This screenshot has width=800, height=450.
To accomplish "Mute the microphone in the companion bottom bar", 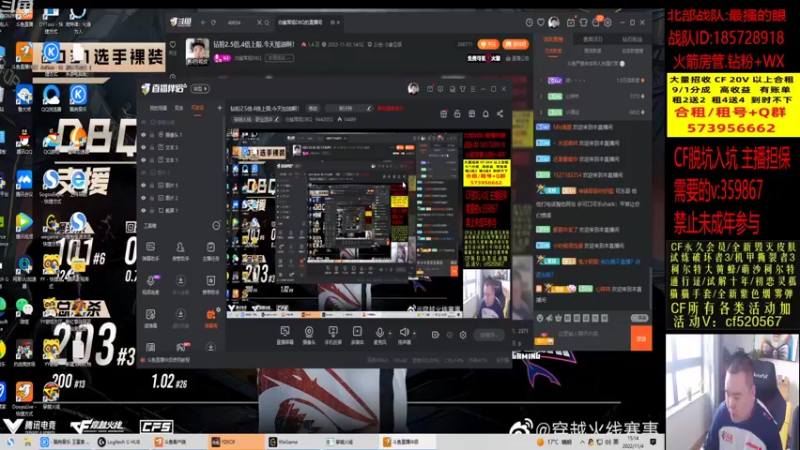I will tap(379, 333).
